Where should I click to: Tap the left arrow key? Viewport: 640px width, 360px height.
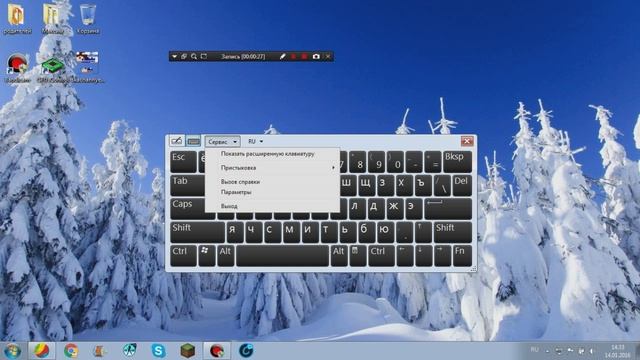405,256
